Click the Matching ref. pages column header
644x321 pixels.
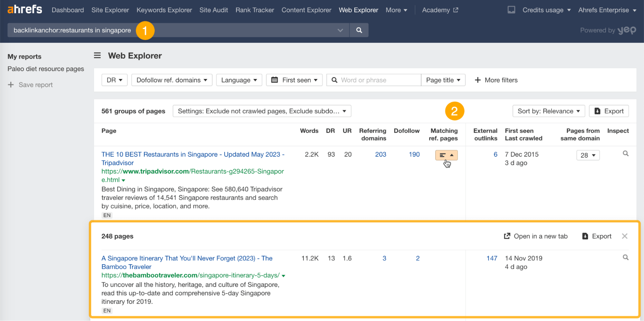pos(443,134)
